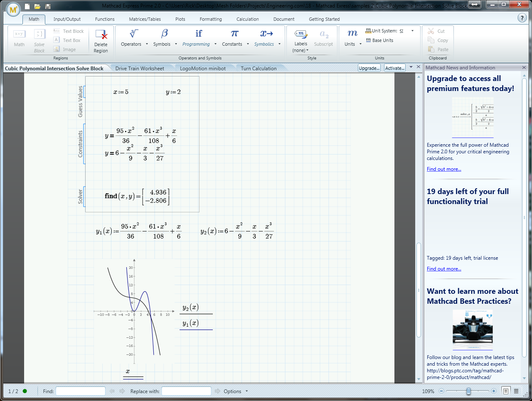532x401 pixels.
Task: Expand the Symbolics dropdown arrow
Action: (279, 44)
